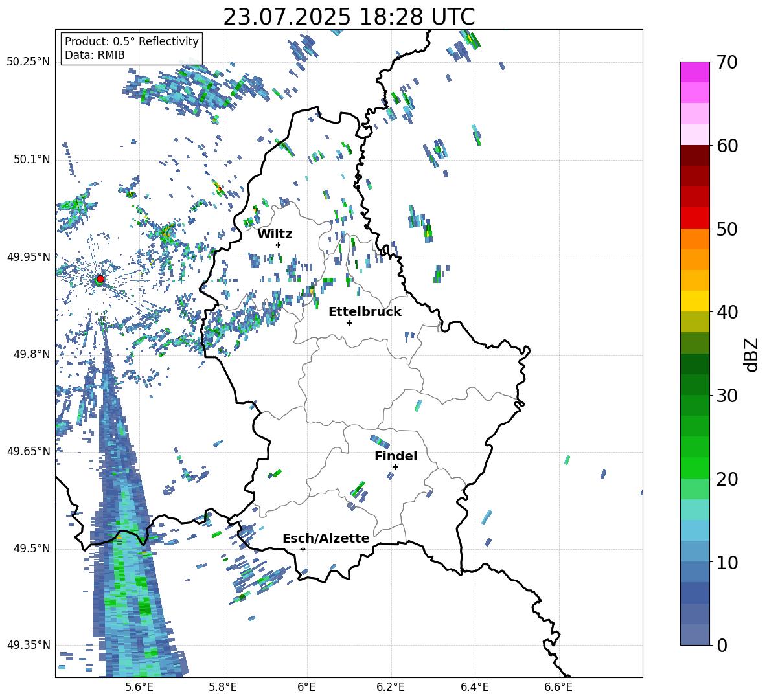The height and width of the screenshot is (700, 767).
Task: Click the 20 colorbar tick label
Action: tap(727, 479)
